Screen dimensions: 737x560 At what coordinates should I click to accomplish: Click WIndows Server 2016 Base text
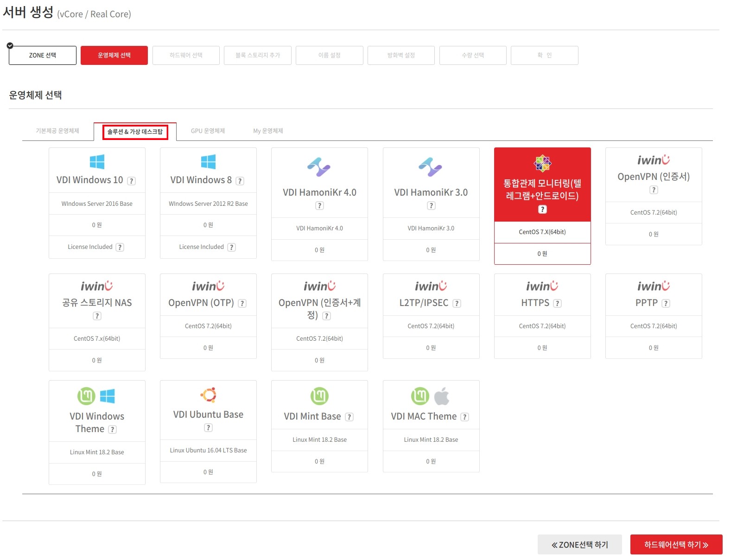pos(97,204)
